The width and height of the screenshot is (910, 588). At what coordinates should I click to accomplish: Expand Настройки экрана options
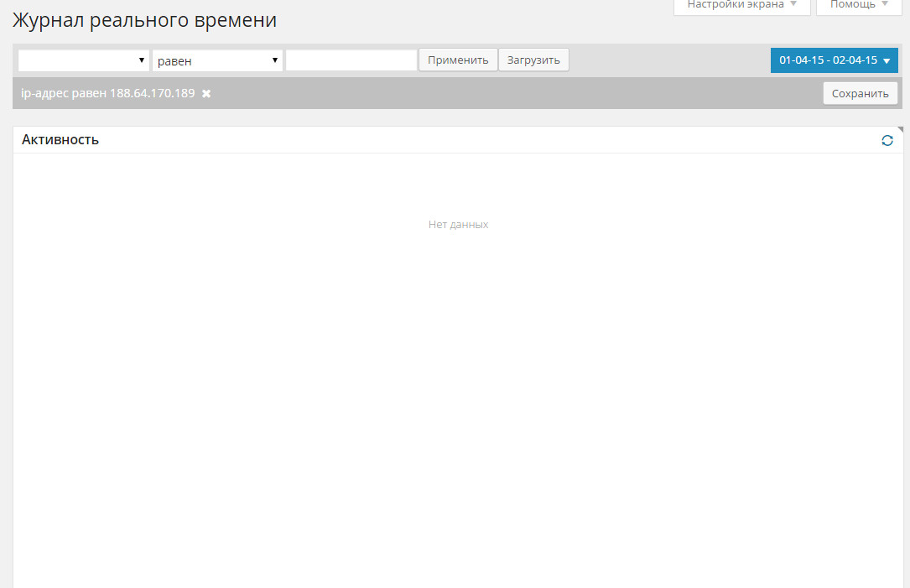click(x=741, y=5)
